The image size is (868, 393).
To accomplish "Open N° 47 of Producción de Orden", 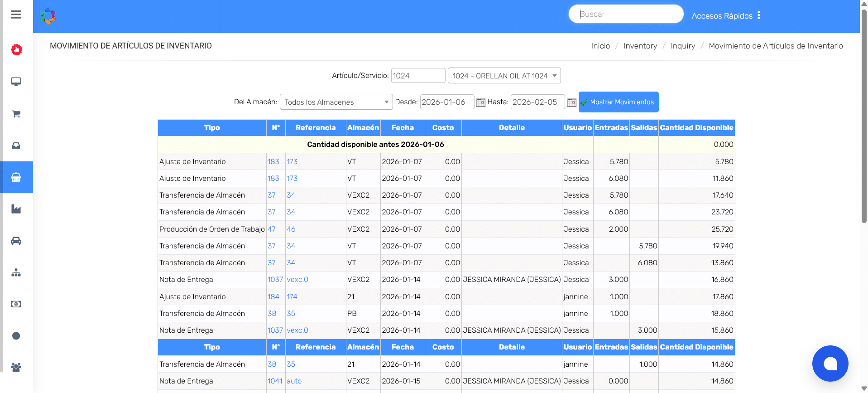I will coord(272,229).
